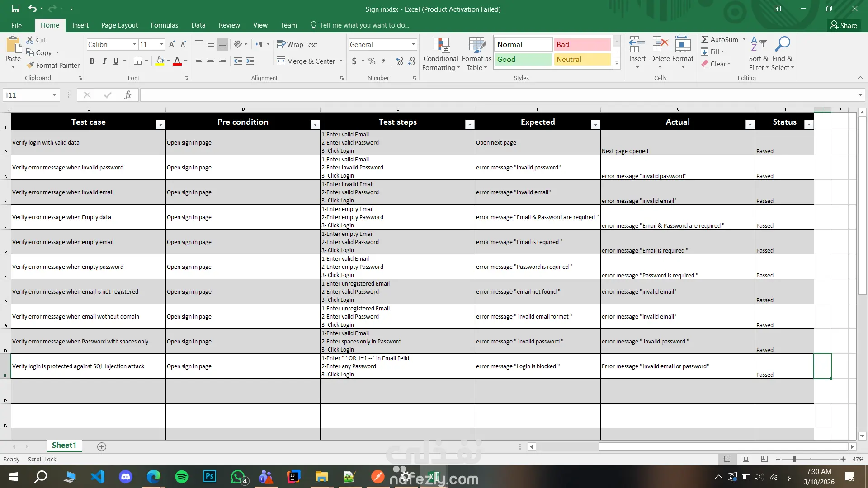Open Find & Select magnifier icon

point(782,44)
